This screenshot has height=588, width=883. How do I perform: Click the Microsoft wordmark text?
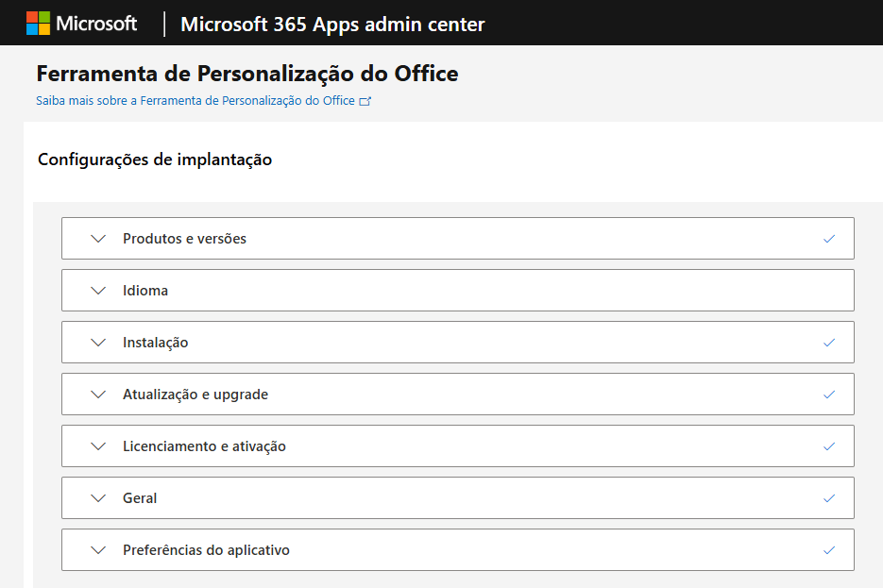[96, 24]
